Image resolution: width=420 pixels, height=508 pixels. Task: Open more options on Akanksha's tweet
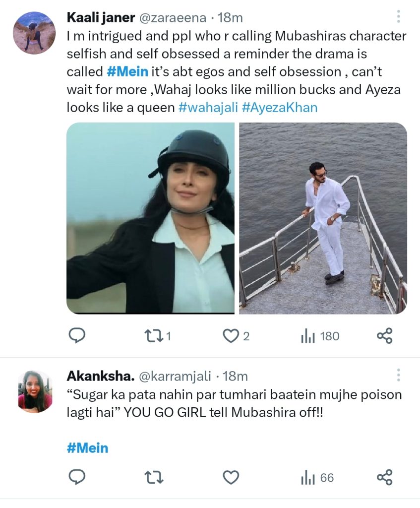click(398, 376)
